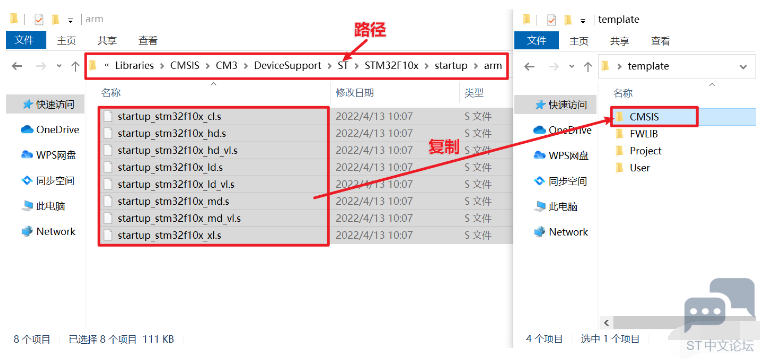Click Libraries in the address path
This screenshot has height=361, width=763.
[x=134, y=65]
